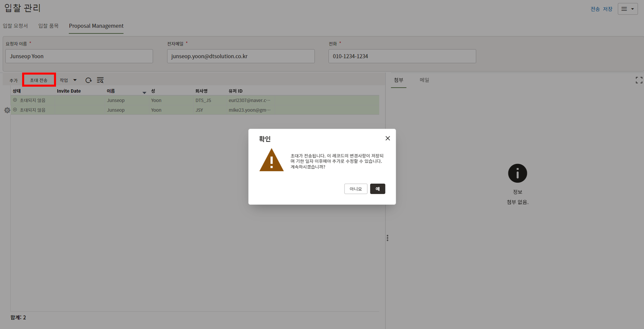This screenshot has height=329, width=644.
Task: Click the 요청자 이름 input field
Action: pyautogui.click(x=79, y=56)
